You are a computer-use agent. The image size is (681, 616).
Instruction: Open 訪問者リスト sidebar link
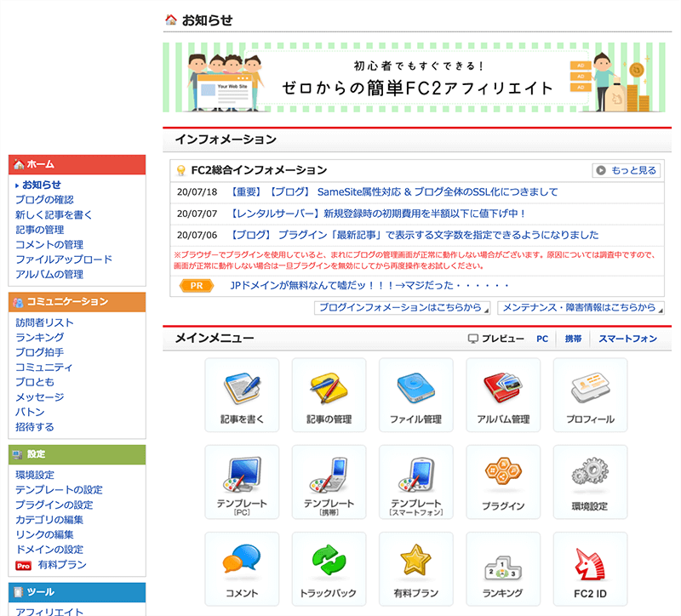[x=44, y=322]
